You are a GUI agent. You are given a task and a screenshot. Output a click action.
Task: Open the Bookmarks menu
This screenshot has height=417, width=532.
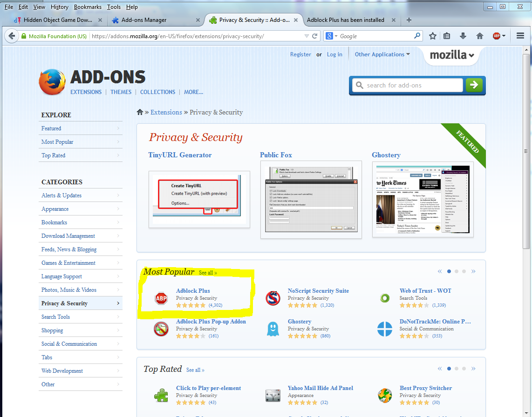88,7
